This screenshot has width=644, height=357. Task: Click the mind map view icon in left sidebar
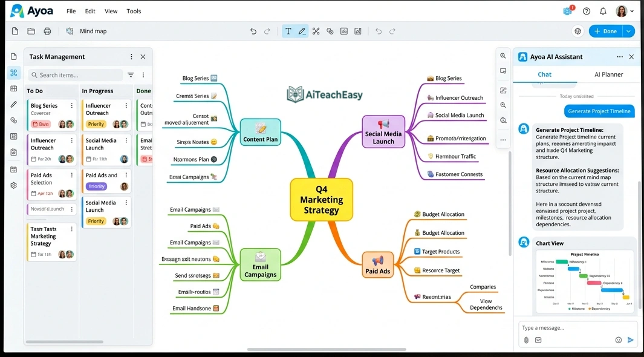(x=14, y=73)
